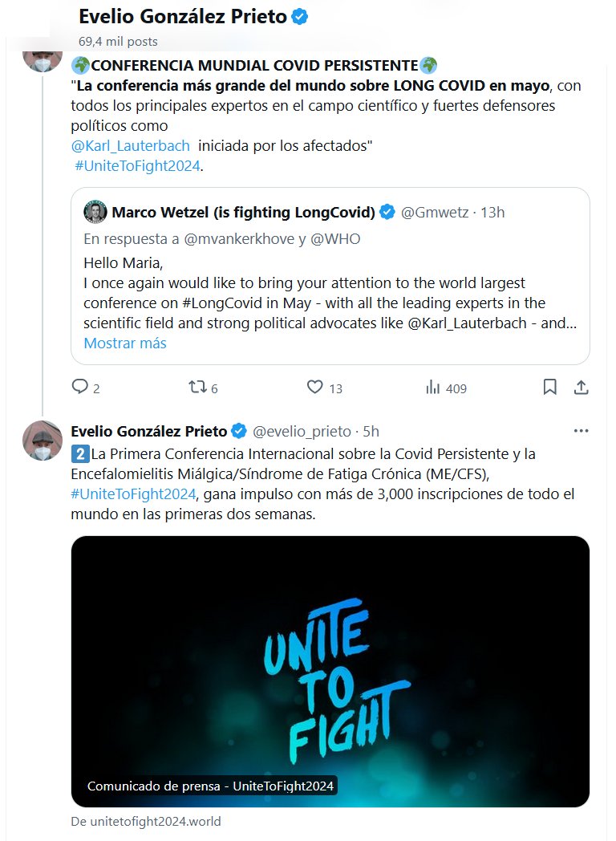The width and height of the screenshot is (616, 841).
Task: Open Marco Wetzel's small profile avatar
Action: (95, 213)
